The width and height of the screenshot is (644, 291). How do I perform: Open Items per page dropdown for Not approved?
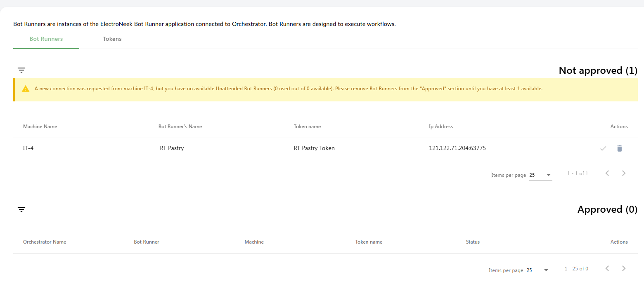click(540, 175)
